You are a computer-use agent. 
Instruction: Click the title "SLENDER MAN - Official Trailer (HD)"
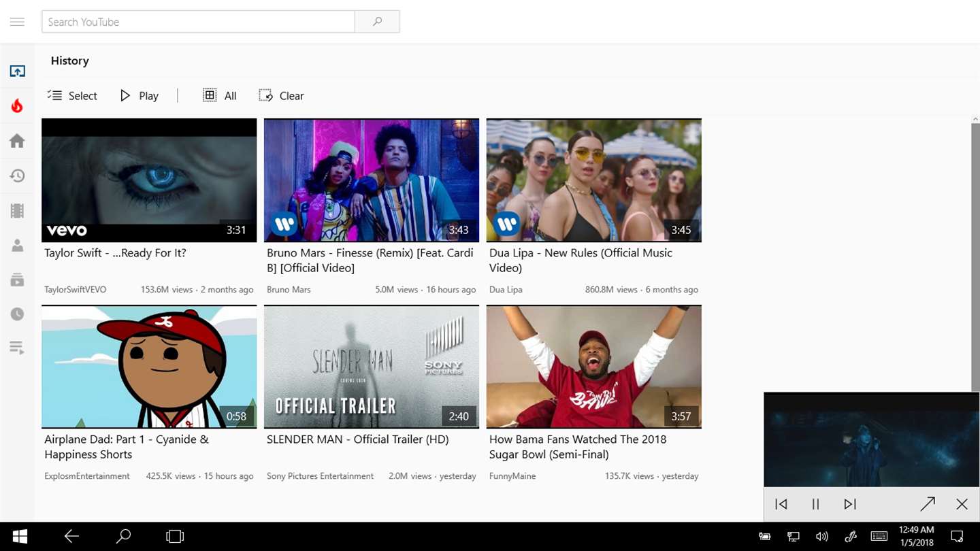(x=358, y=439)
